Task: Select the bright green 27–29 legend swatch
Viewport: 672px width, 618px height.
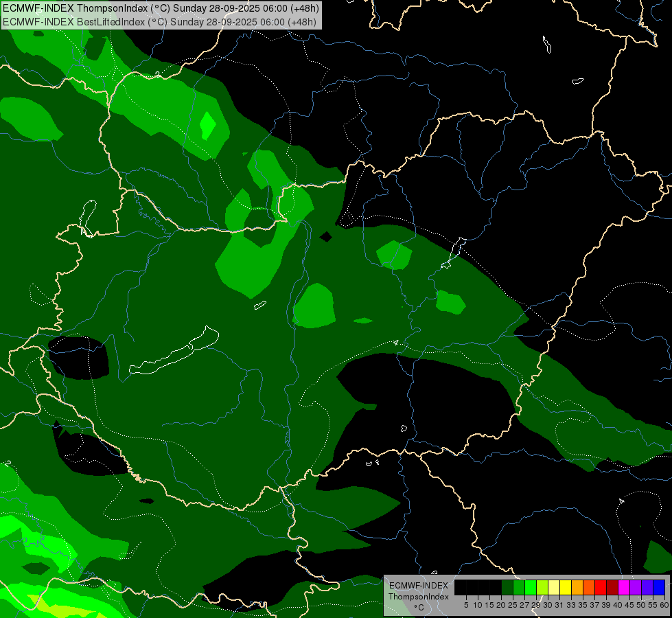Action: (531, 587)
